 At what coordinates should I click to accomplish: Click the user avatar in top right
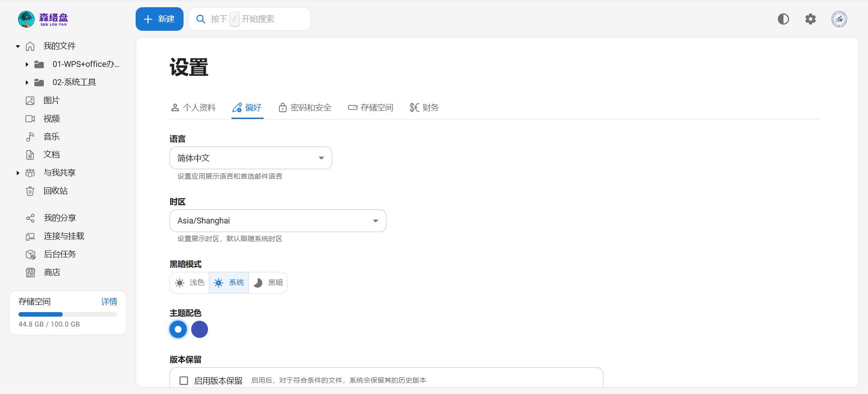pyautogui.click(x=839, y=19)
